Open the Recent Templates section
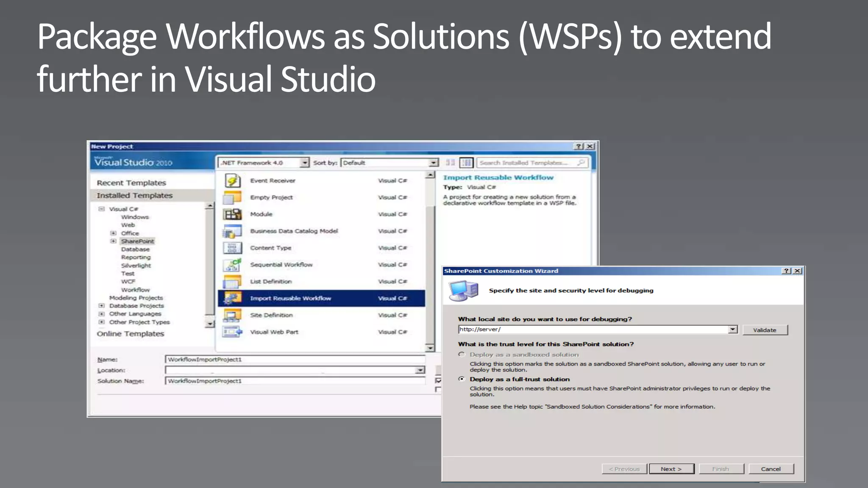 [x=131, y=183]
